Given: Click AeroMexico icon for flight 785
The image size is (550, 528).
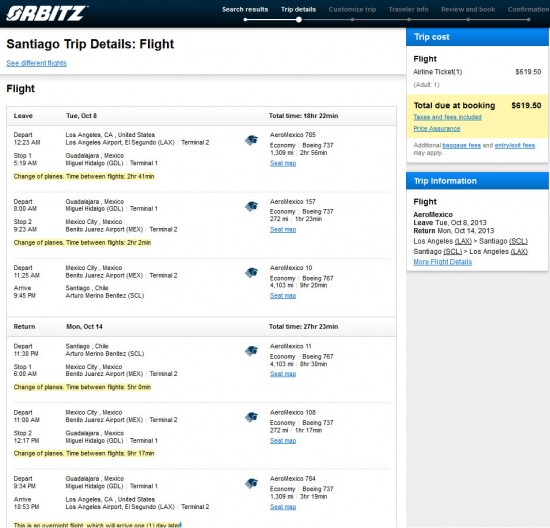Looking at the screenshot, I should 251,140.
